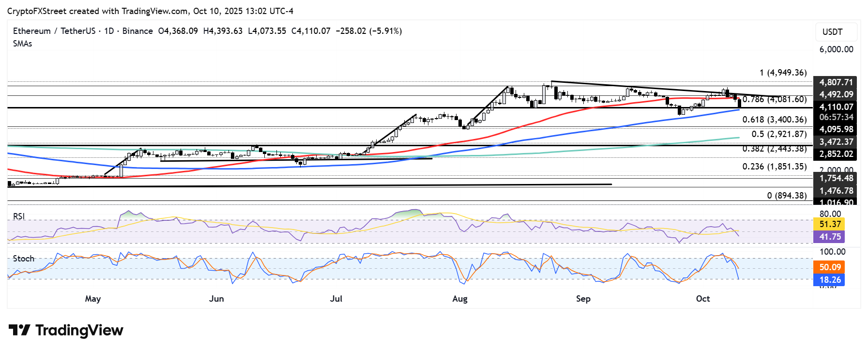Click the current price label 4,110.07
868x352 pixels.
[x=836, y=107]
